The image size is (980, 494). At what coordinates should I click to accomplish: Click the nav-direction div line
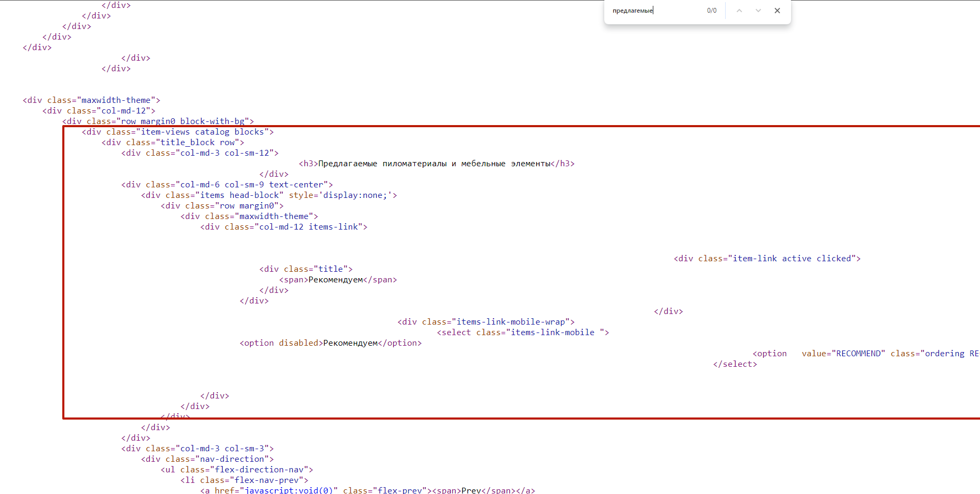[207, 459]
